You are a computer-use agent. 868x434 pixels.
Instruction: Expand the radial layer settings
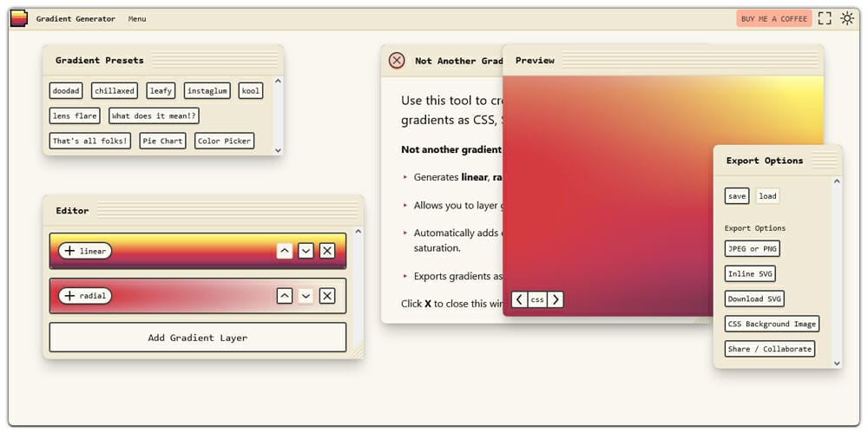85,296
